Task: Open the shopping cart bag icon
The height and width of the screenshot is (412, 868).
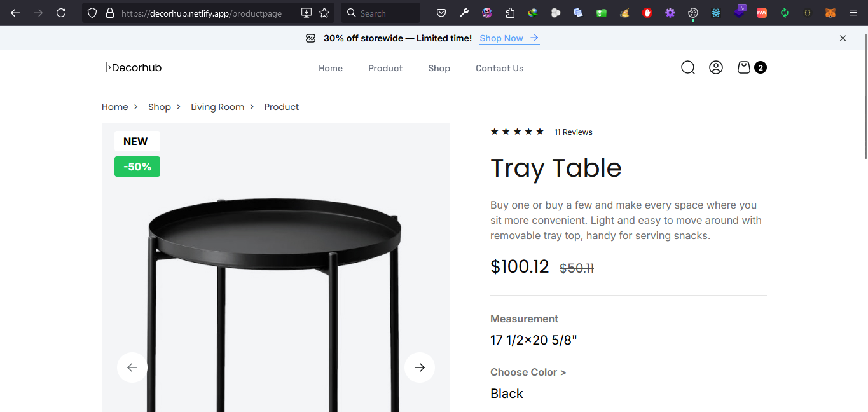Action: pyautogui.click(x=744, y=67)
